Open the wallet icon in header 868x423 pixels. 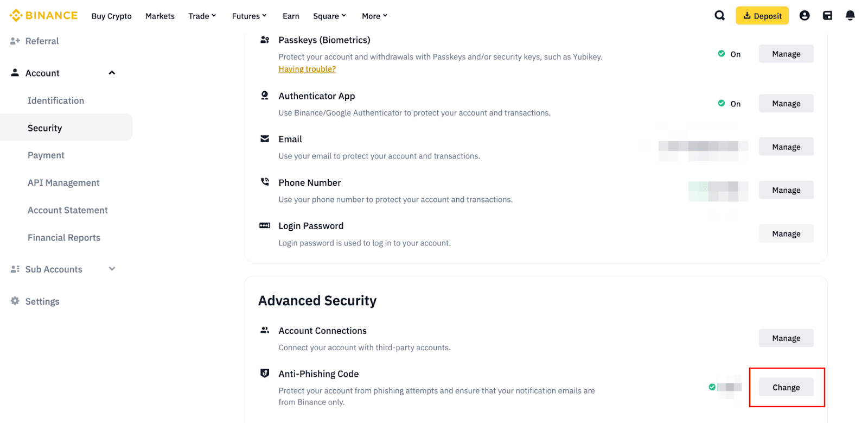click(827, 16)
